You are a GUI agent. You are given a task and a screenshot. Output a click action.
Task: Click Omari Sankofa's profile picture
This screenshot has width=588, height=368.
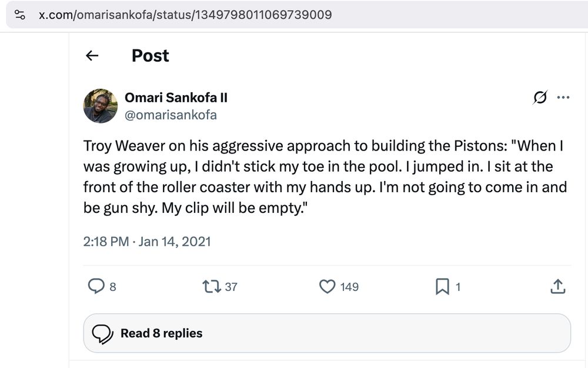point(100,106)
